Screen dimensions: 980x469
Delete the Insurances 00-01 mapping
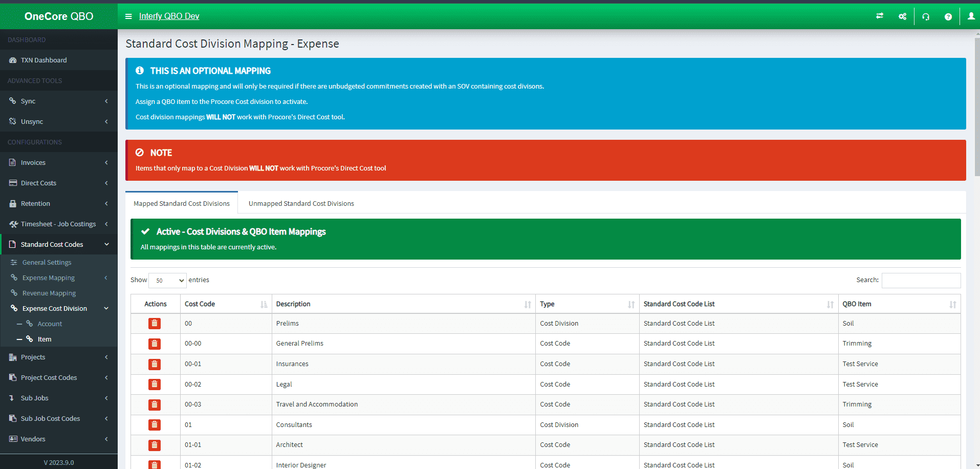pyautogui.click(x=154, y=364)
